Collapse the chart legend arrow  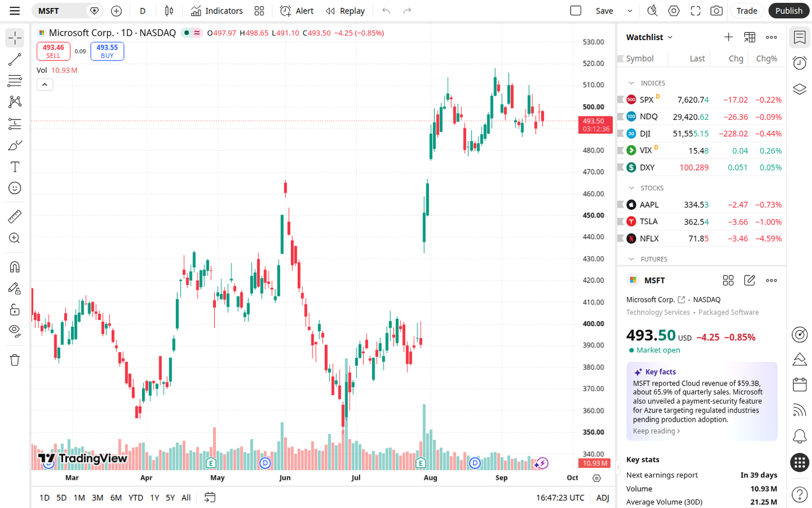pyautogui.click(x=45, y=85)
